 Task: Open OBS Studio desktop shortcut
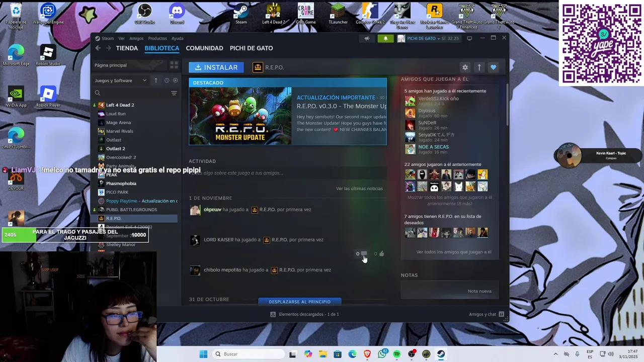pos(144,14)
